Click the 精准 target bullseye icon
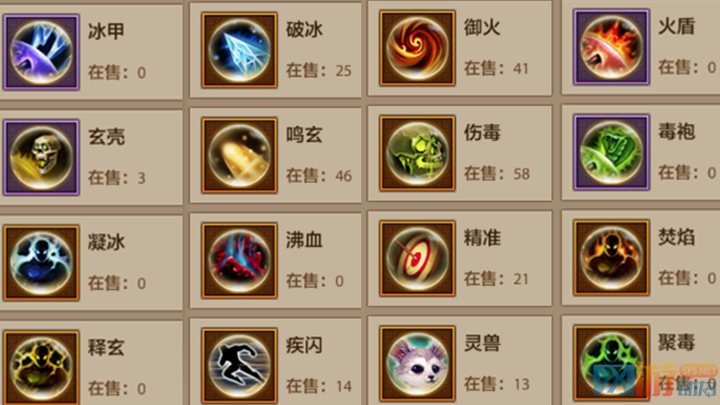Screen dimensions: 720x405 coord(417,259)
